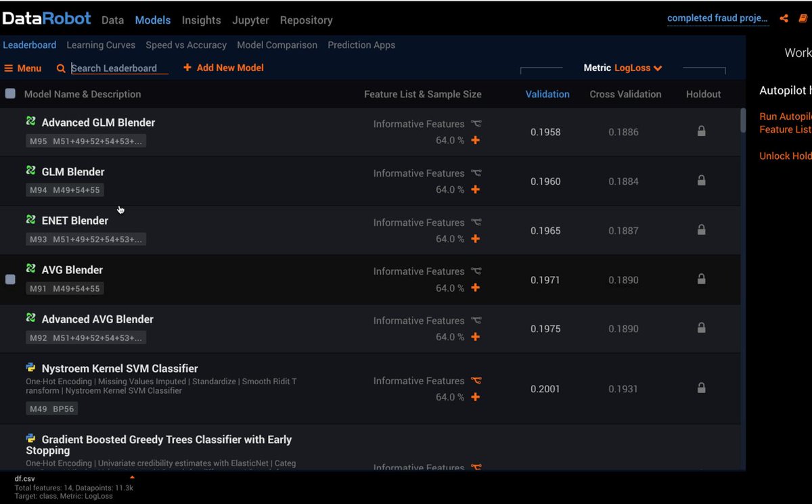Click the feature list icon in GLM Blender row
The height and width of the screenshot is (504, 812).
pos(476,173)
